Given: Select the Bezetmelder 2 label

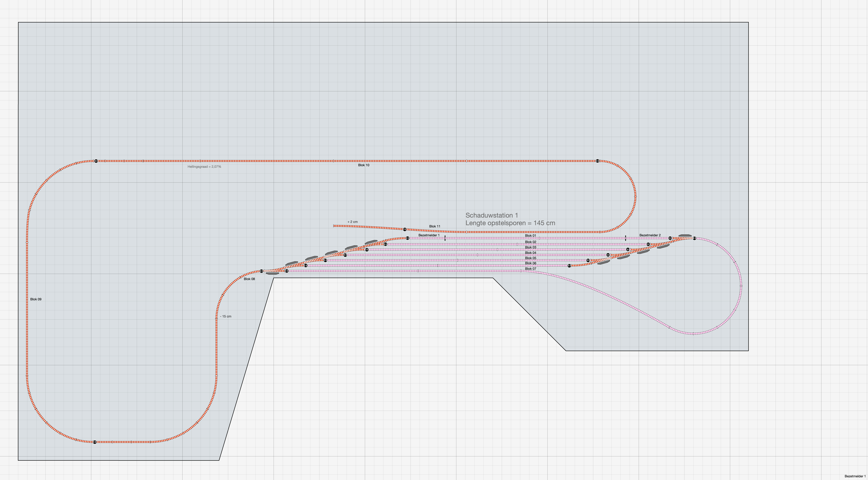Looking at the screenshot, I should click(x=650, y=235).
